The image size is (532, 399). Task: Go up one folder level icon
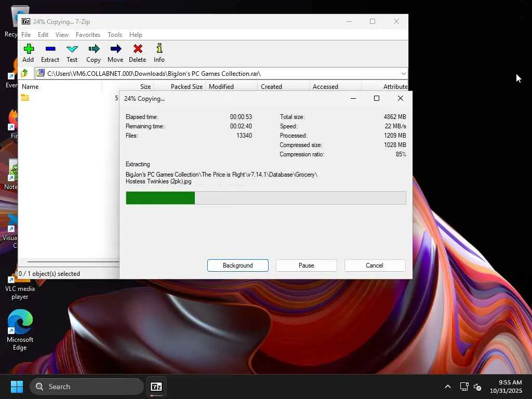pos(24,73)
